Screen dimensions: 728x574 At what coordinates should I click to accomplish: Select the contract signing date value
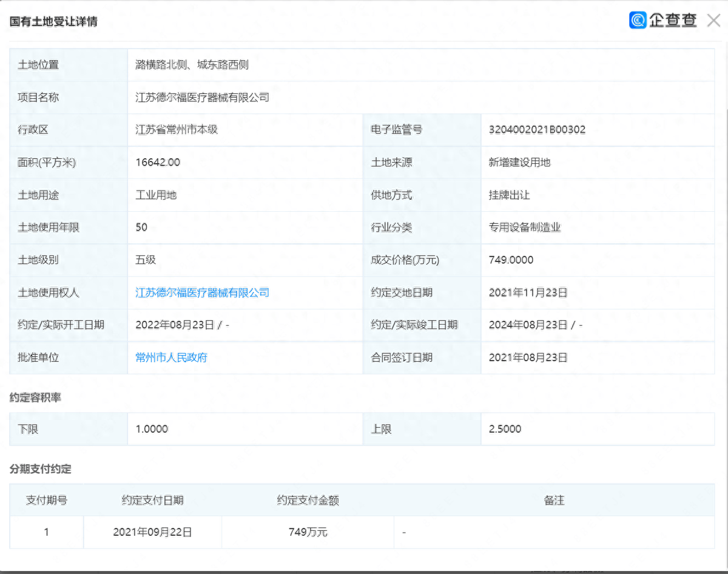click(528, 357)
